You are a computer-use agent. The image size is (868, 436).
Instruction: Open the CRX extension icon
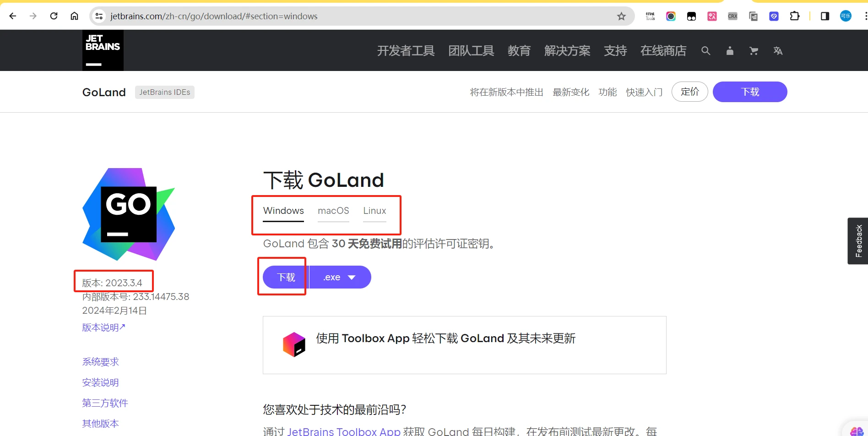tap(732, 16)
